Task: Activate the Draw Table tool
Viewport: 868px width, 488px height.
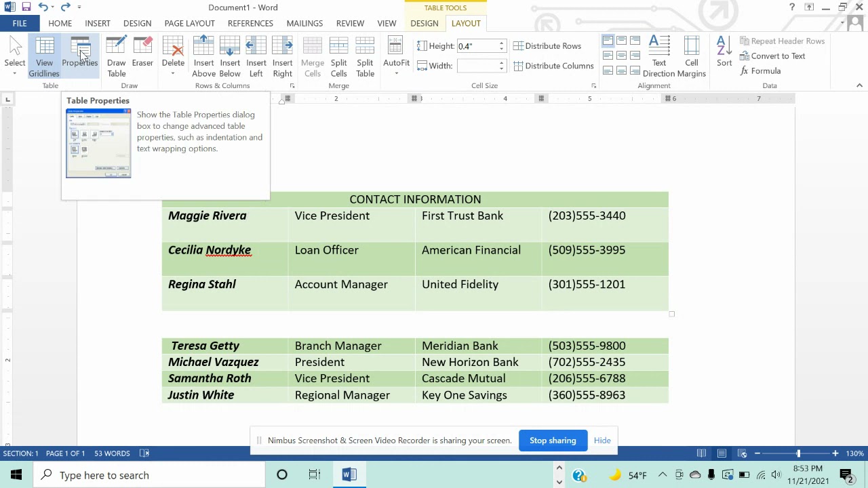Action: click(116, 57)
